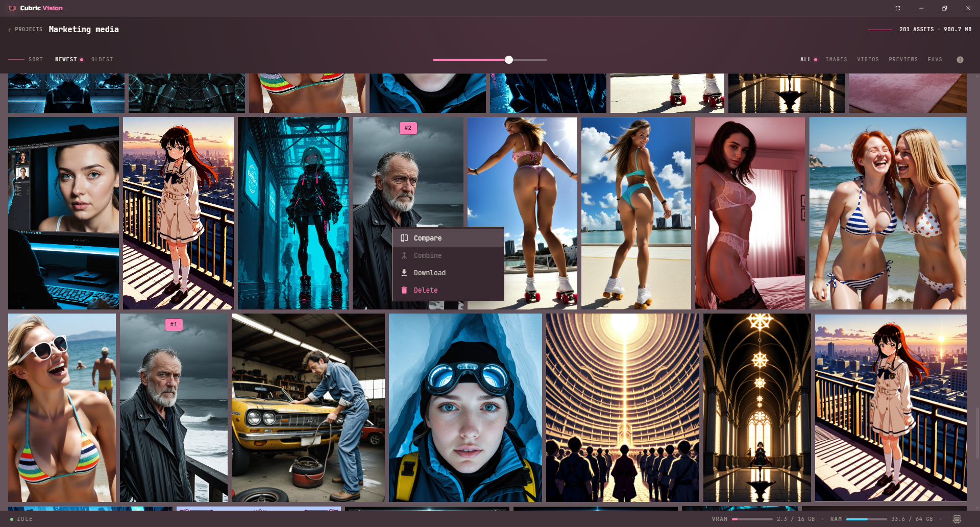Select the woman at computer monitor thumbnail

pos(63,213)
